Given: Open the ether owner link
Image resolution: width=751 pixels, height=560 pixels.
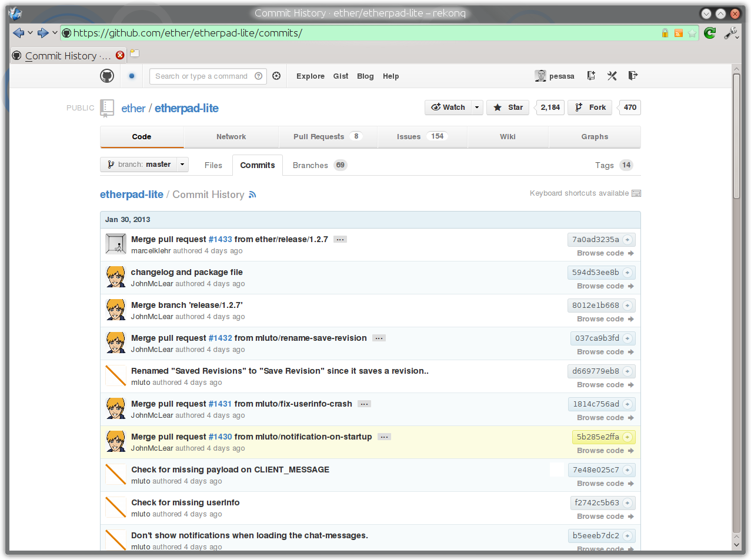Looking at the screenshot, I should (x=133, y=108).
